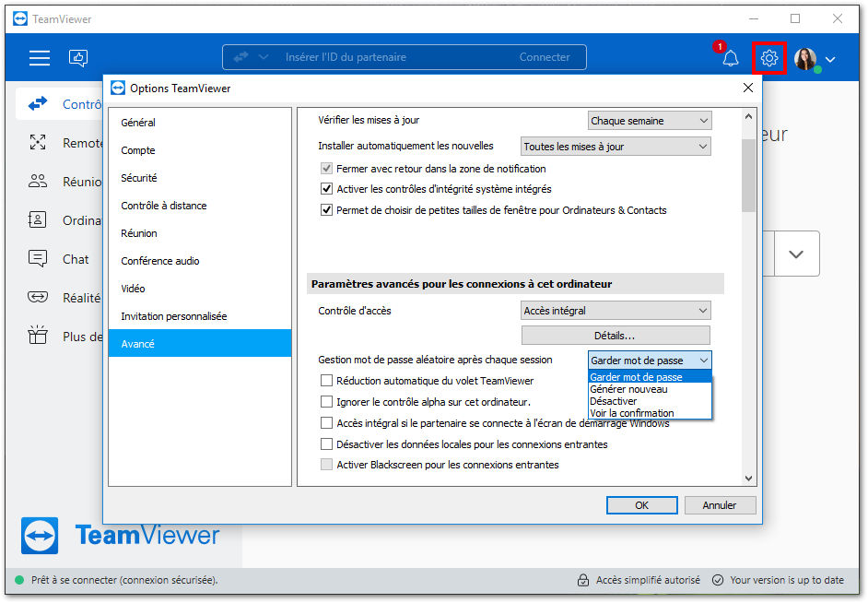Click the feedback thumbs-up icon
868x603 pixels.
click(78, 57)
